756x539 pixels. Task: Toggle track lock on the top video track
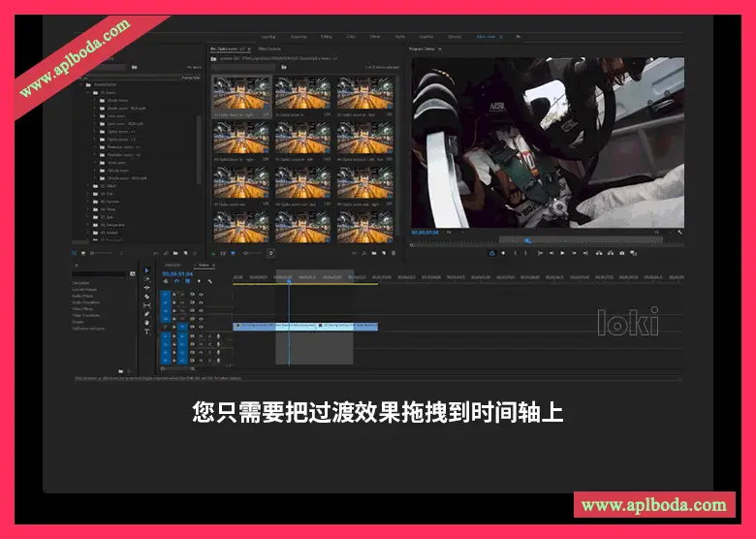175,294
